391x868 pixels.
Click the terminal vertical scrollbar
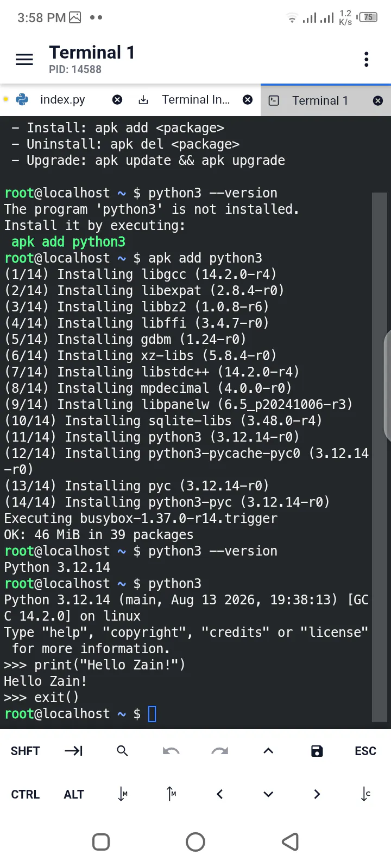380,457
